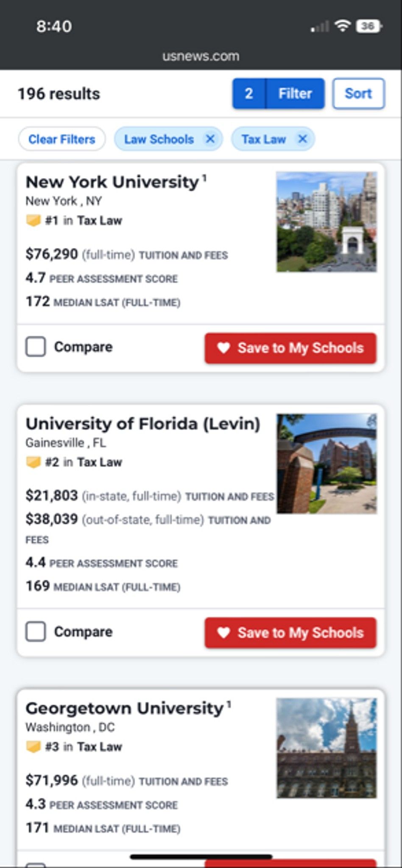Check Compare box for University of Florida

coord(36,632)
